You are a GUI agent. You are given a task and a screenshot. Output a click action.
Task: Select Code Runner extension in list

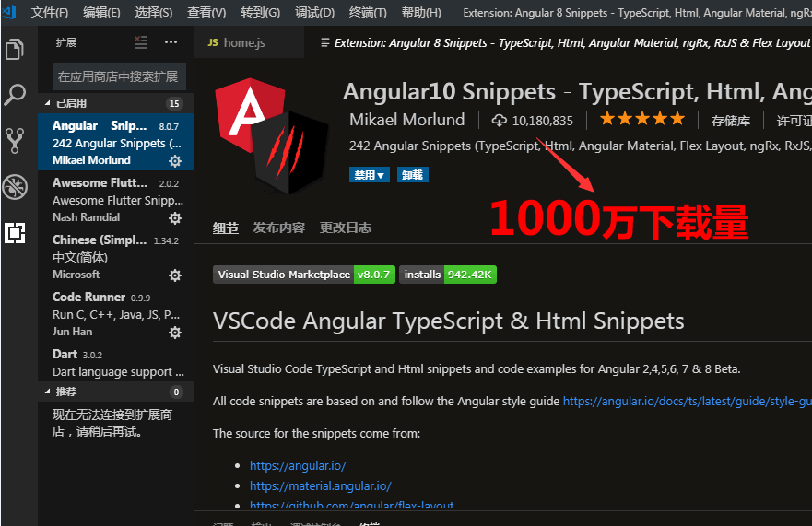pos(116,314)
